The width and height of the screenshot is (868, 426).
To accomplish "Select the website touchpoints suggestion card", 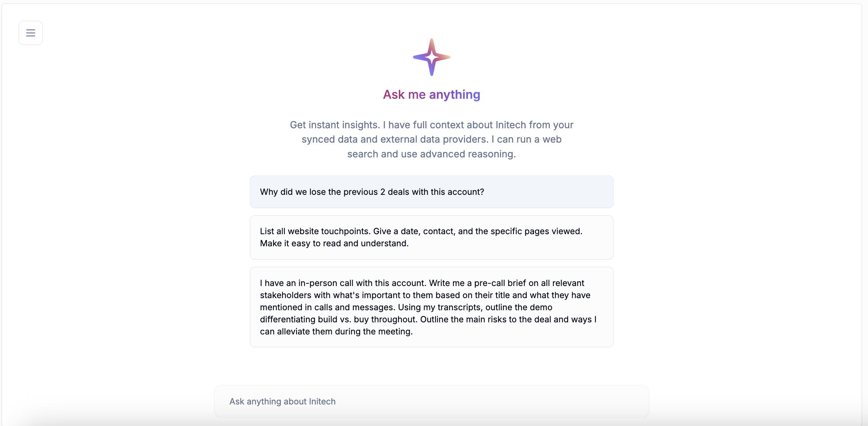I will [431, 237].
